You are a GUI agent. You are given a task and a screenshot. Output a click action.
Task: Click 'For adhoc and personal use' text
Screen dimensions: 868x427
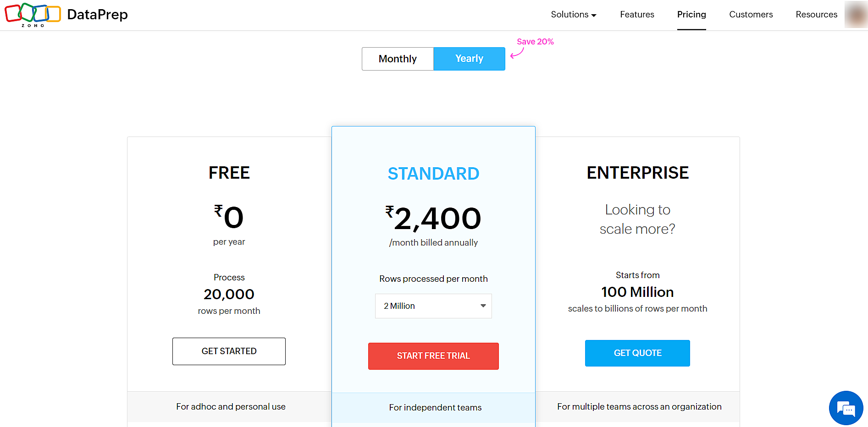point(231,407)
